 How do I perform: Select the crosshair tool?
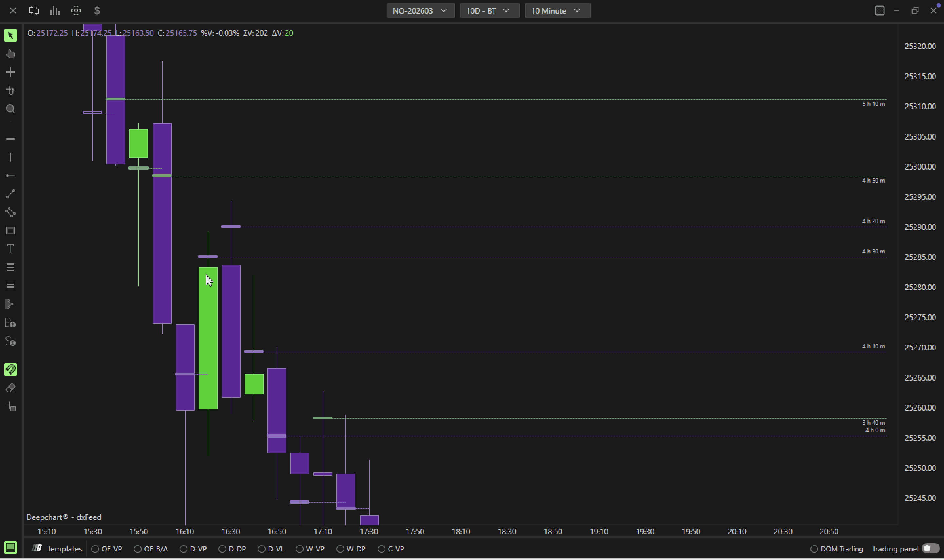tap(10, 72)
